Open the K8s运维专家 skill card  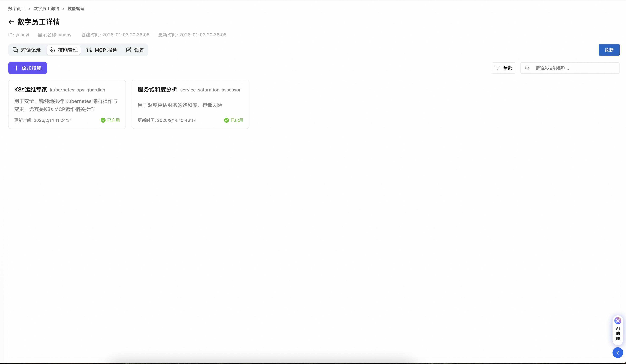pos(67,104)
